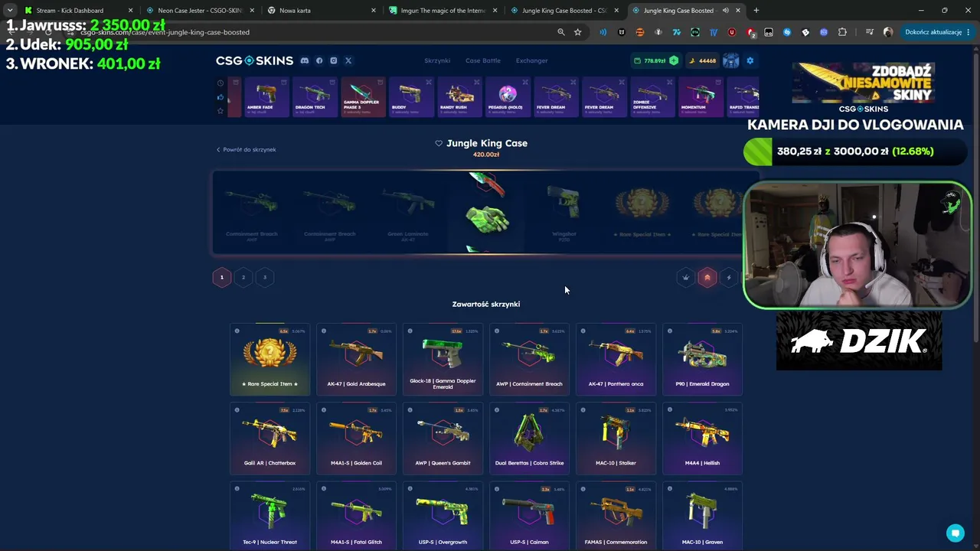Open the CSGO-Skins Instagram icon
The width and height of the screenshot is (980, 551).
pyautogui.click(x=333, y=60)
